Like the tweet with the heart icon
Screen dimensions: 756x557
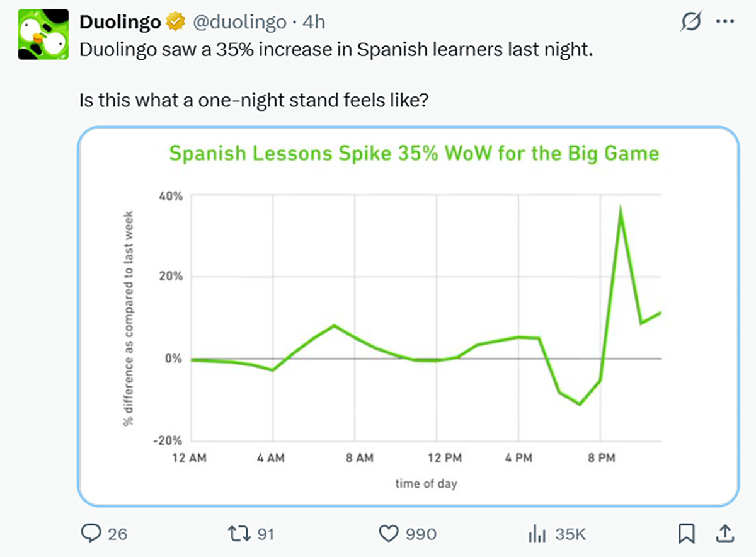coord(389,534)
